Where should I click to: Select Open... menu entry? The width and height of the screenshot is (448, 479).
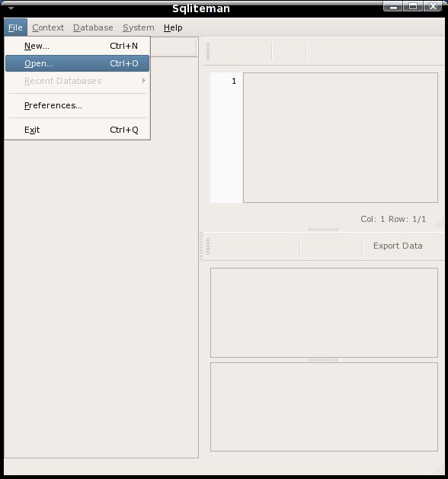tap(78, 63)
